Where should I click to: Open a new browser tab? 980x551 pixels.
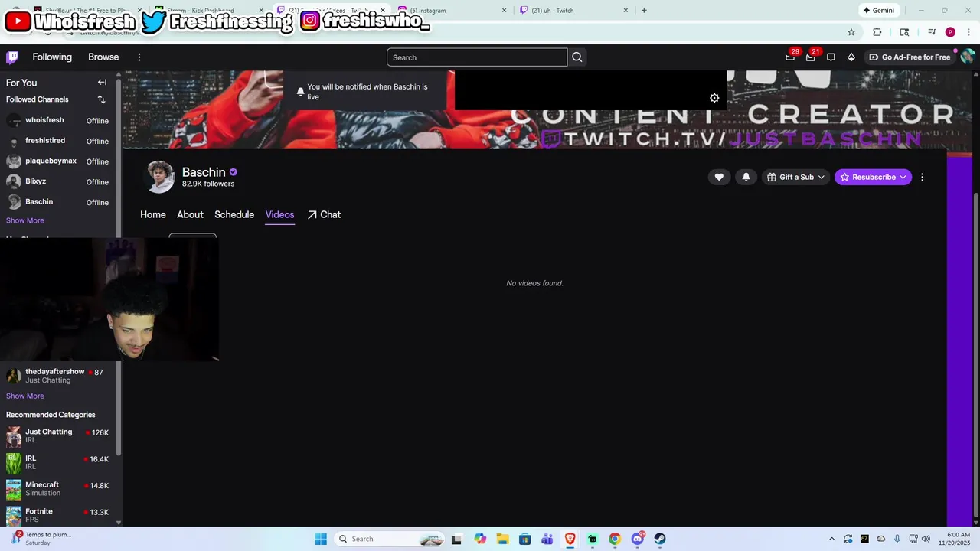644,11
